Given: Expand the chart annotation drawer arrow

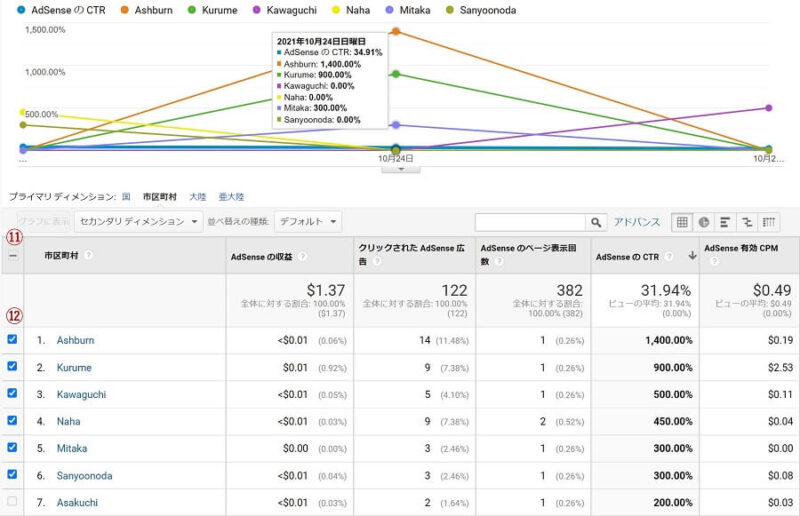Looking at the screenshot, I should 401,168.
